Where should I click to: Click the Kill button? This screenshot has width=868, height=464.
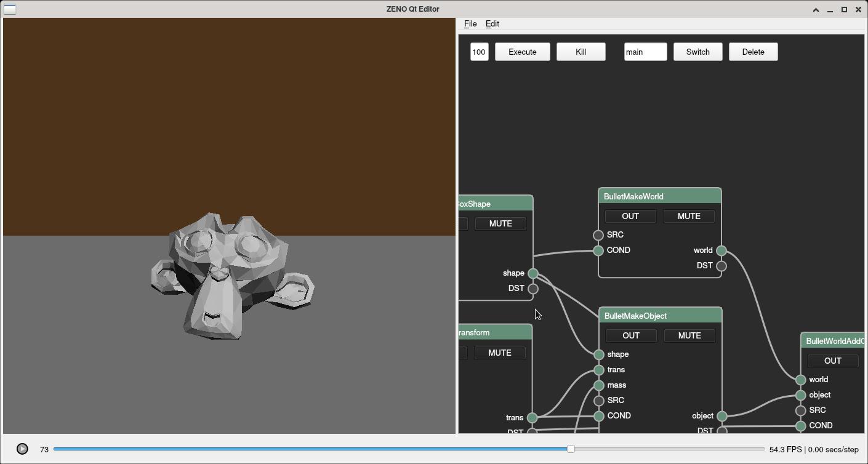[x=581, y=52]
